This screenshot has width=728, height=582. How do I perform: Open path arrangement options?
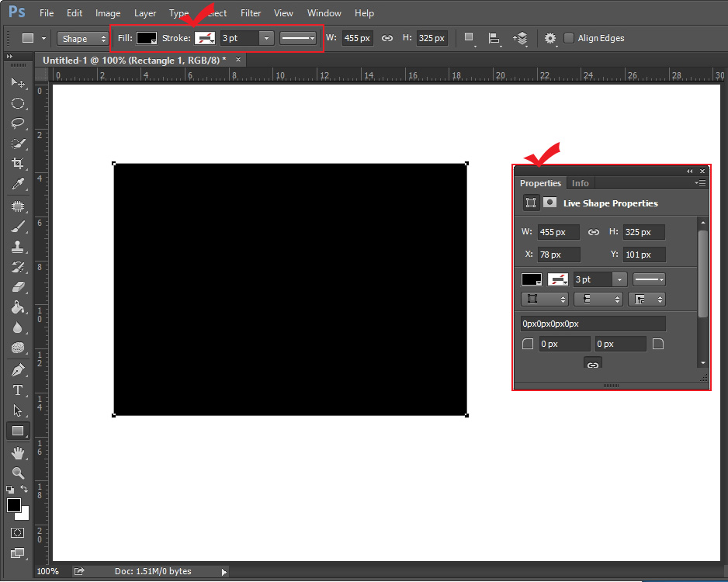pyautogui.click(x=521, y=38)
